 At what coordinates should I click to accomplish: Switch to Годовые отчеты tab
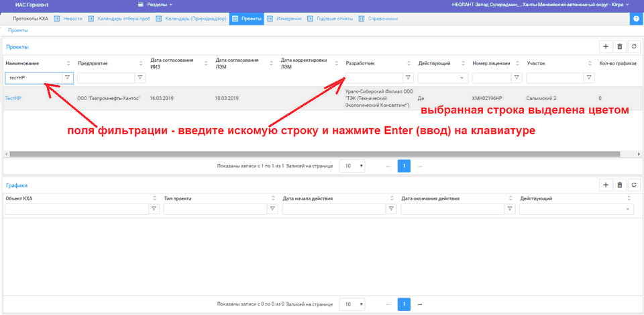pyautogui.click(x=331, y=19)
